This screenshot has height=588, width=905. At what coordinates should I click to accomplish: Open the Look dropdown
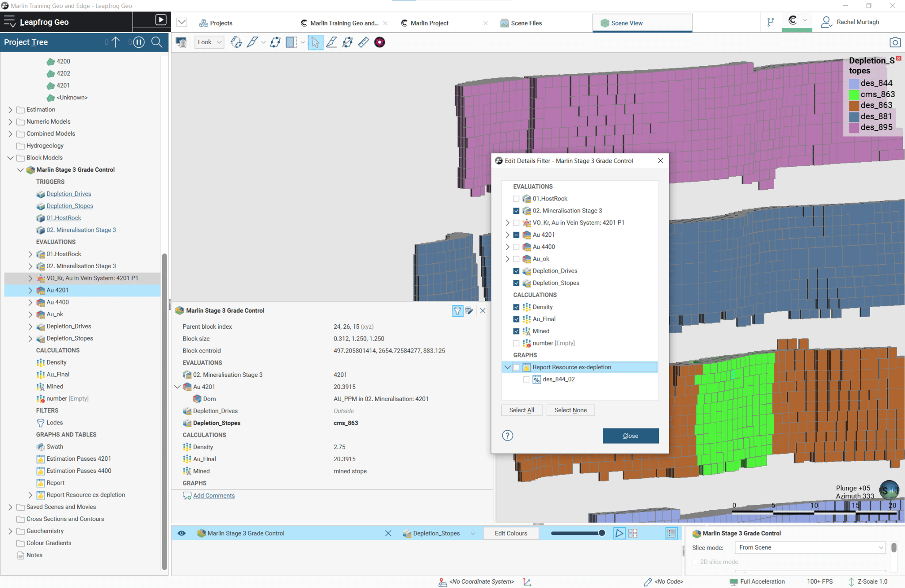tap(209, 42)
